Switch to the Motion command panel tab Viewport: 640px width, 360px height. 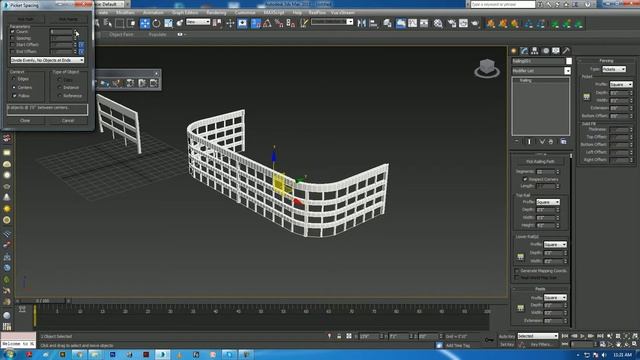point(546,51)
